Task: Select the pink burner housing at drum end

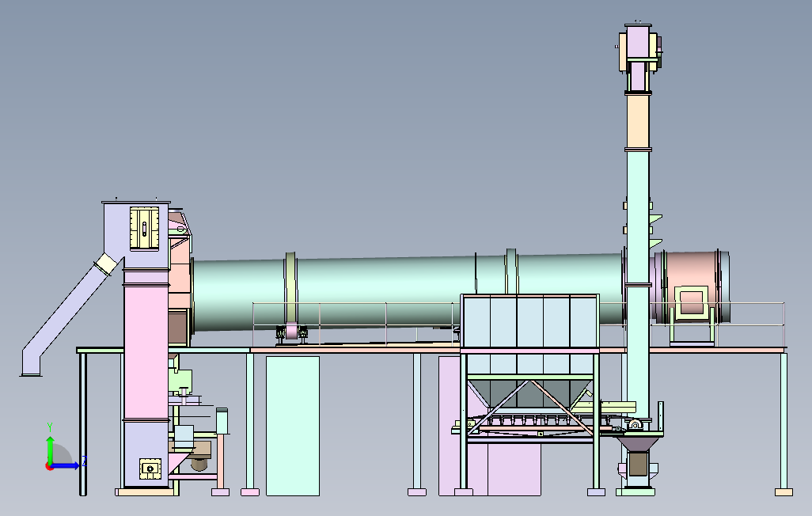Action: pos(692,287)
